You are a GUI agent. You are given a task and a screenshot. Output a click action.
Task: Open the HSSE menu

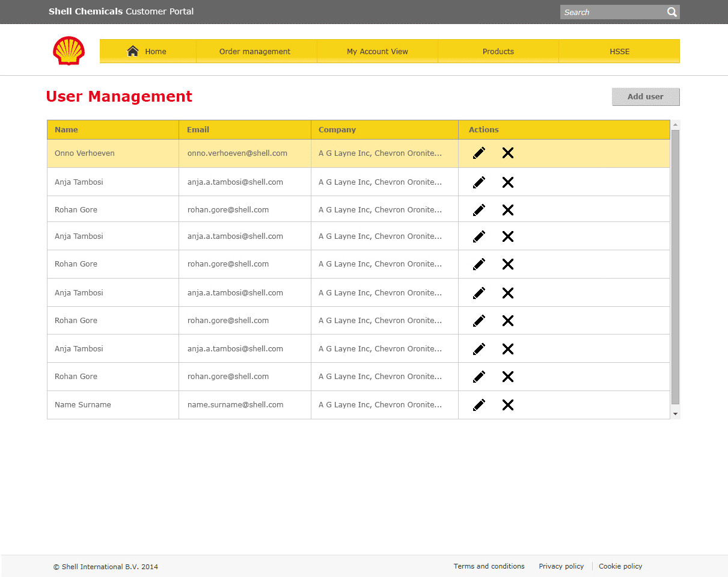tap(619, 51)
